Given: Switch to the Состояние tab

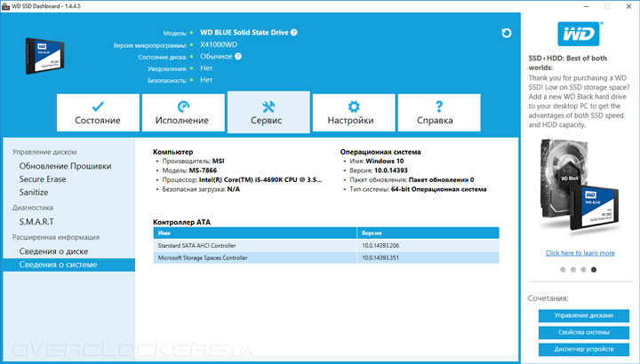Looking at the screenshot, I should pyautogui.click(x=98, y=113).
